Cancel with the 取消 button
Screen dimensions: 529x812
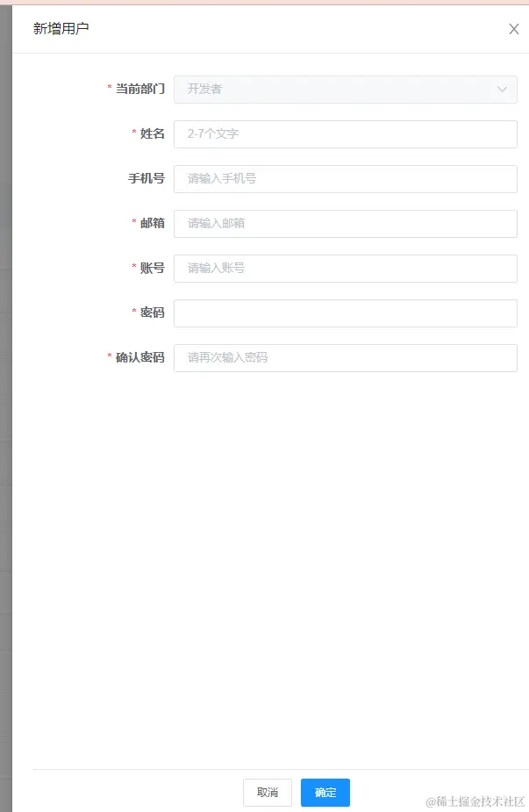tap(267, 793)
